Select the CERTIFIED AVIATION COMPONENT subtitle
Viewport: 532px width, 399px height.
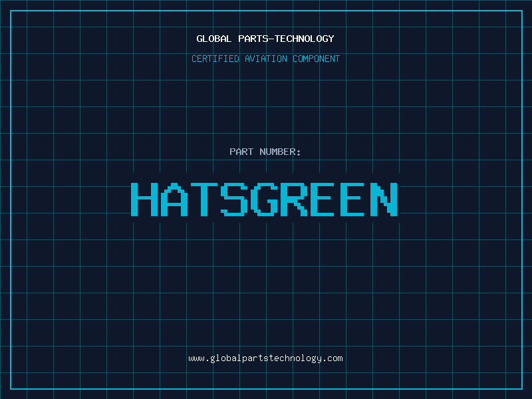(x=265, y=59)
